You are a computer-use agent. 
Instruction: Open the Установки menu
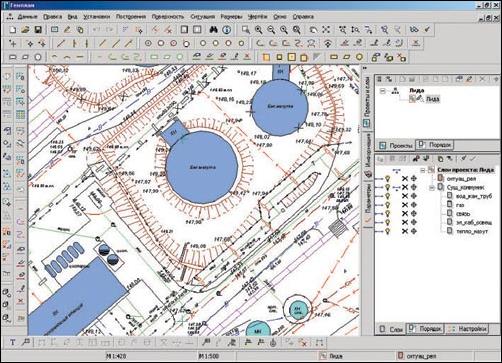tap(97, 17)
